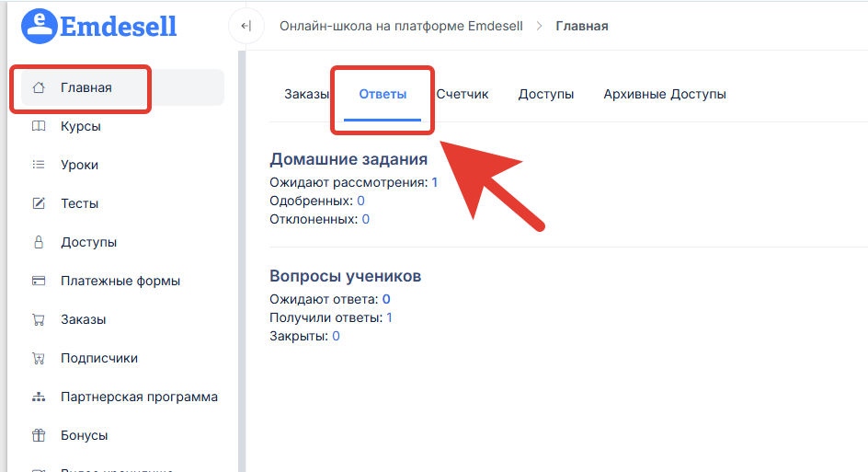Click the count of homework awaiting review

(435, 182)
